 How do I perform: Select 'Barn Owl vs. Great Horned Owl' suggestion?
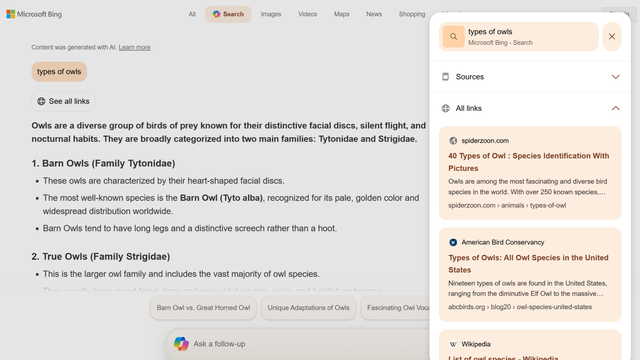203,308
